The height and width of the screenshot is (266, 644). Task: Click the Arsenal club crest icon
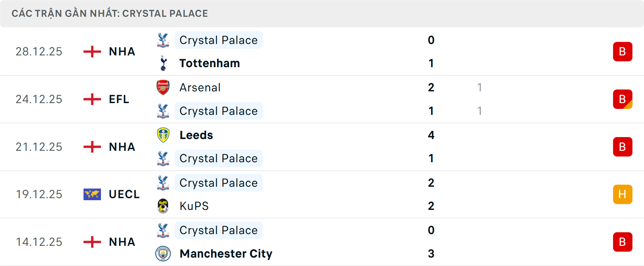pos(163,87)
